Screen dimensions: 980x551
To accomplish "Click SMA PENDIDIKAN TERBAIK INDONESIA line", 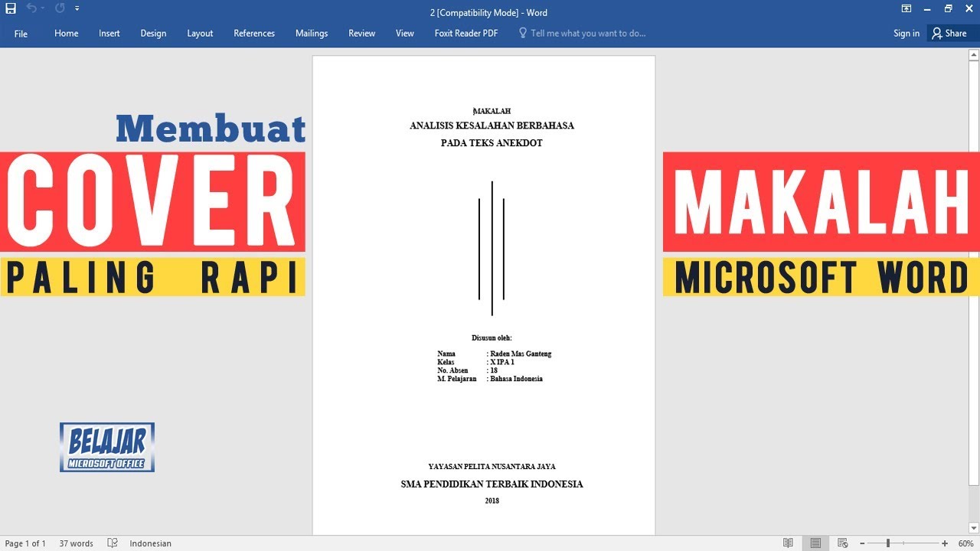I will point(492,484).
